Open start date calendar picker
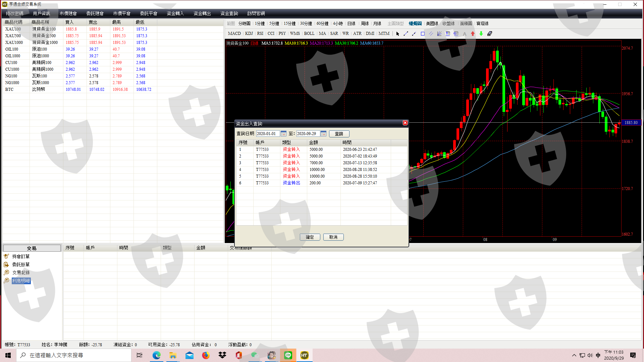644x362 pixels. pyautogui.click(x=283, y=134)
